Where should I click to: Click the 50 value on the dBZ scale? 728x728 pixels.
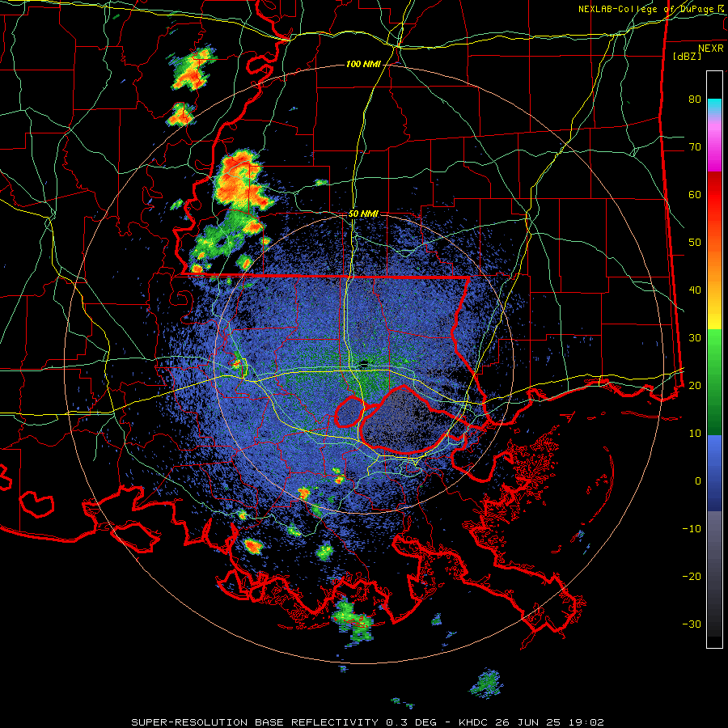click(695, 243)
